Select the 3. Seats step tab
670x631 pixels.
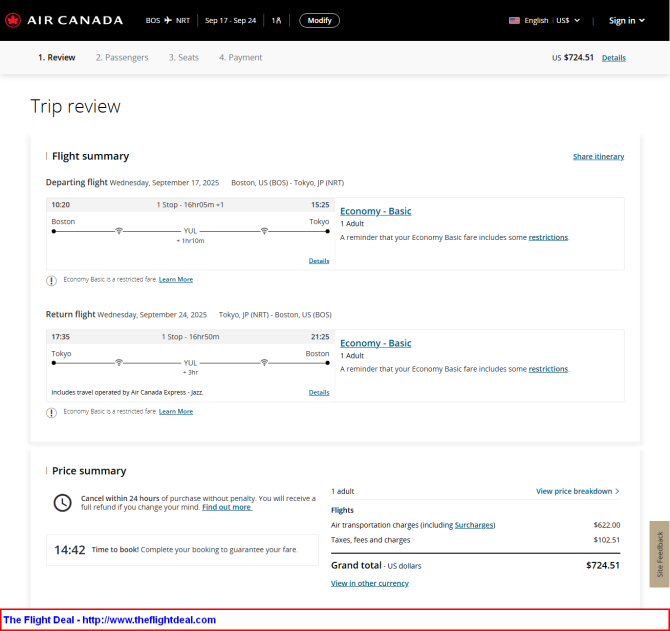tap(184, 57)
